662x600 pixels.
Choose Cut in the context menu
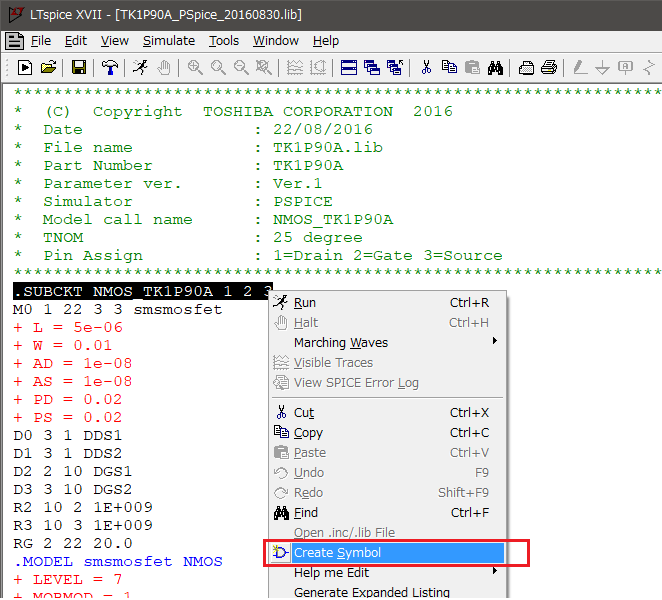tap(388, 413)
